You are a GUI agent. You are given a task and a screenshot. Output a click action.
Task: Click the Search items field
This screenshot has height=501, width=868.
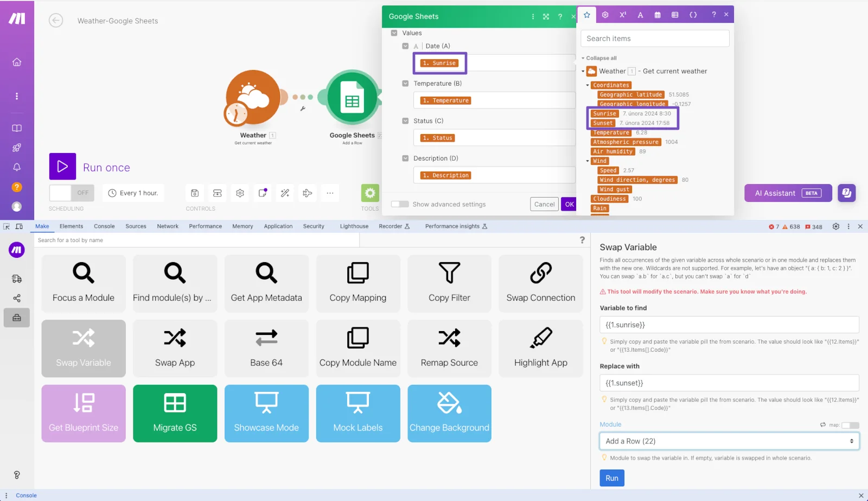pyautogui.click(x=655, y=39)
